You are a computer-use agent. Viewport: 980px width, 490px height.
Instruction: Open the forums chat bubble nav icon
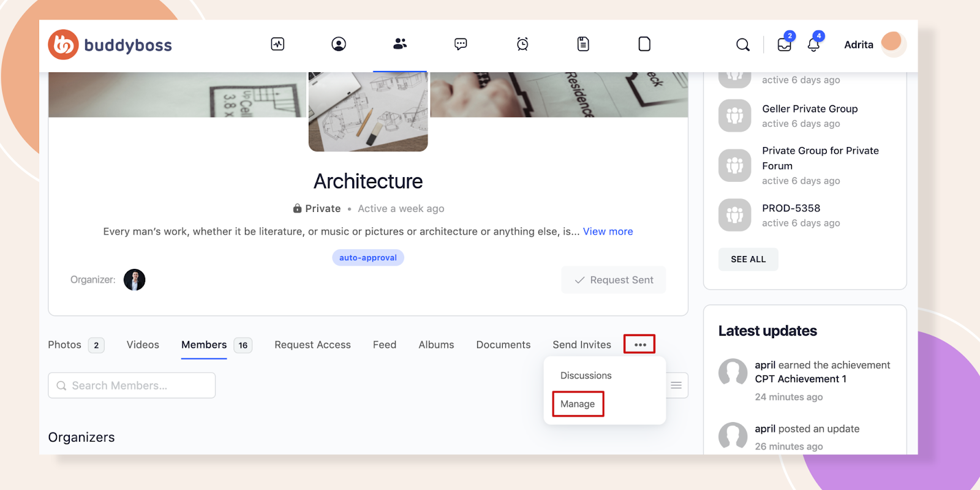(x=461, y=44)
